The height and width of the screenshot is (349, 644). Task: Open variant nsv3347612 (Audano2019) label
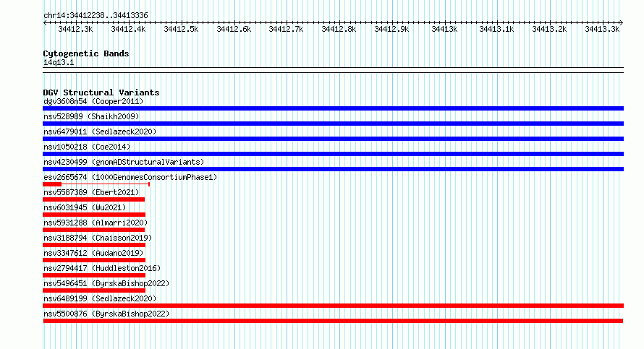coord(93,253)
